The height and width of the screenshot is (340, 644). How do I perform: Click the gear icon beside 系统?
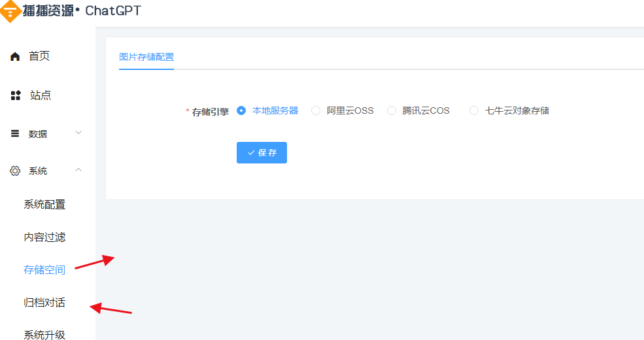15,171
